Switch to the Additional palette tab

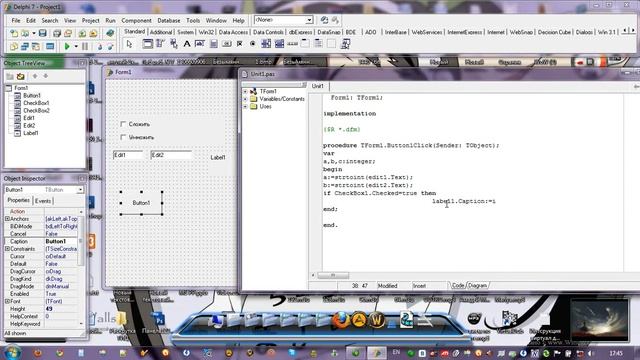pyautogui.click(x=161, y=32)
